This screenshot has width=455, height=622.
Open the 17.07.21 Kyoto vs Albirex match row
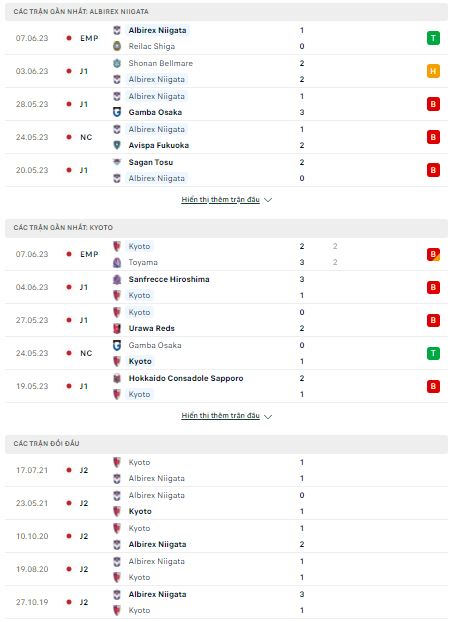(227, 470)
